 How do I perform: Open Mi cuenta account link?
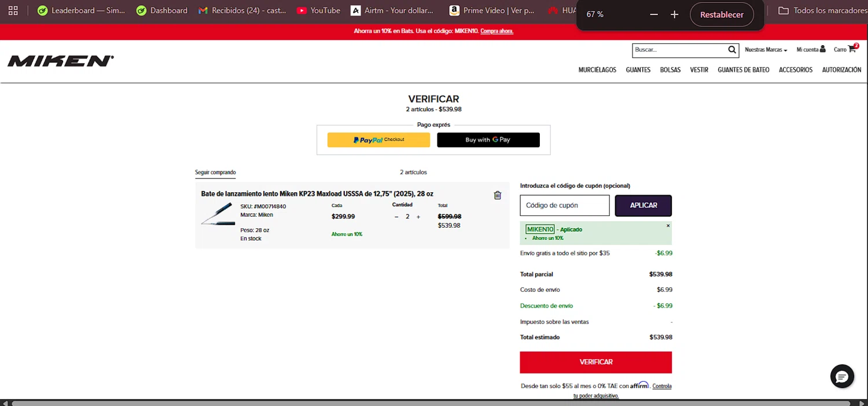click(x=811, y=50)
